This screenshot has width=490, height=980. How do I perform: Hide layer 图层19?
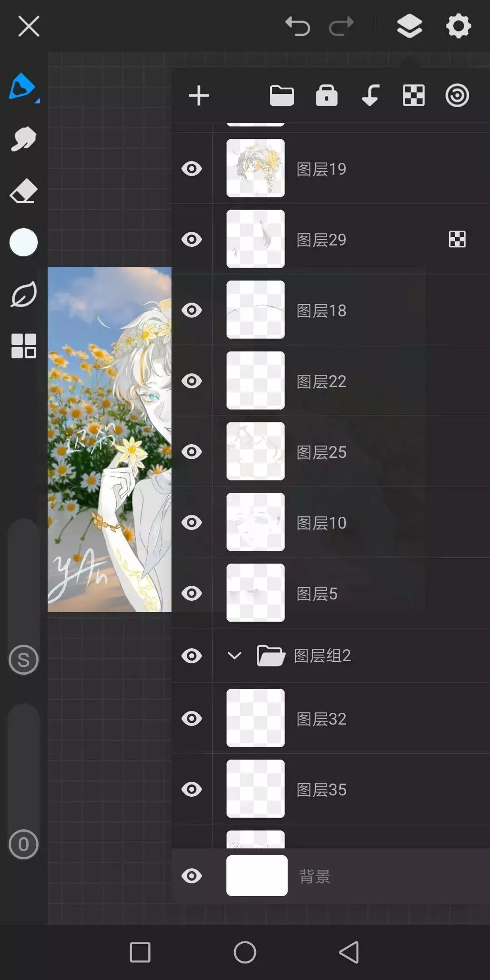click(x=191, y=169)
